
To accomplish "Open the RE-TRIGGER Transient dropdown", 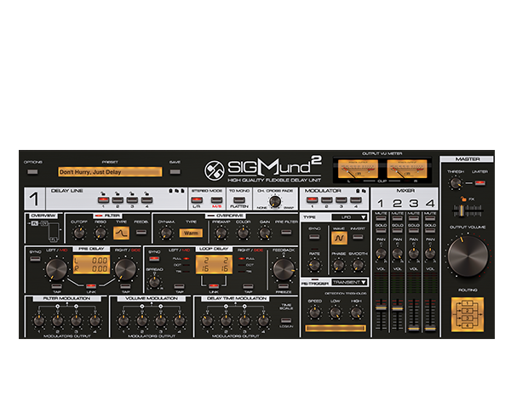I will click(x=349, y=282).
